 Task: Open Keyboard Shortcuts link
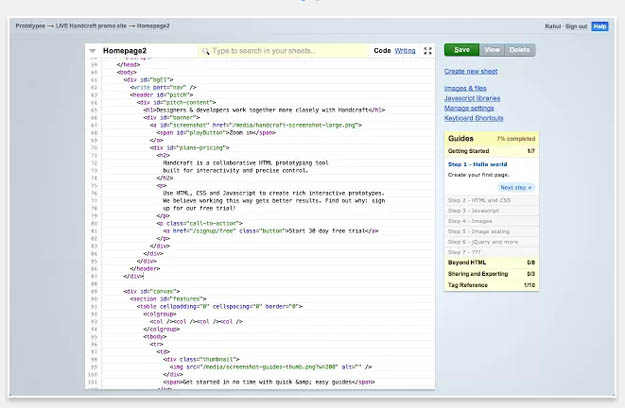point(474,118)
